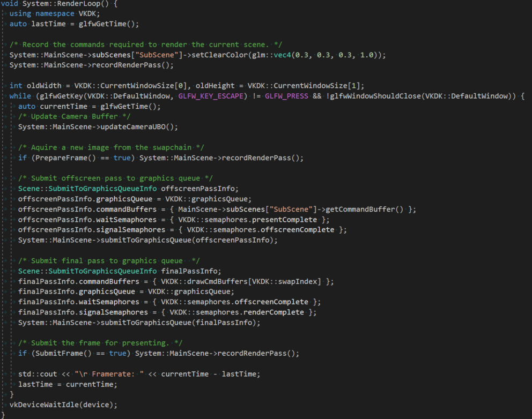Click the RenderLoop function name
532x419 pixels.
[83, 4]
